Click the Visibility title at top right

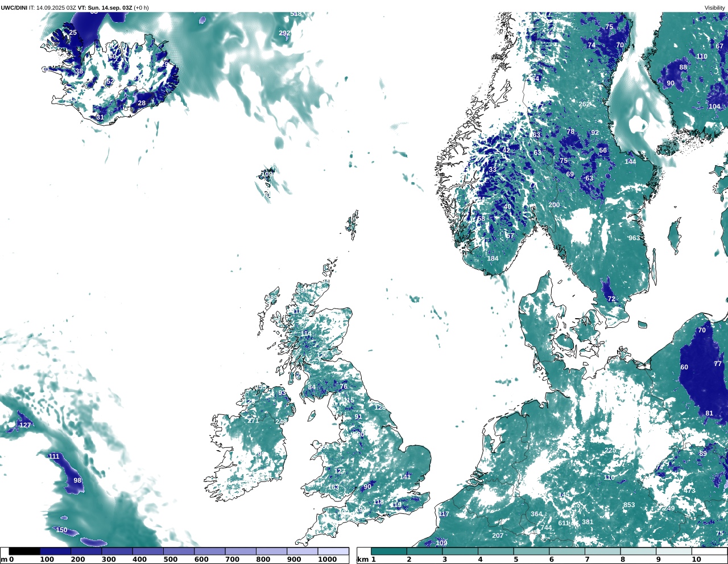(715, 7)
